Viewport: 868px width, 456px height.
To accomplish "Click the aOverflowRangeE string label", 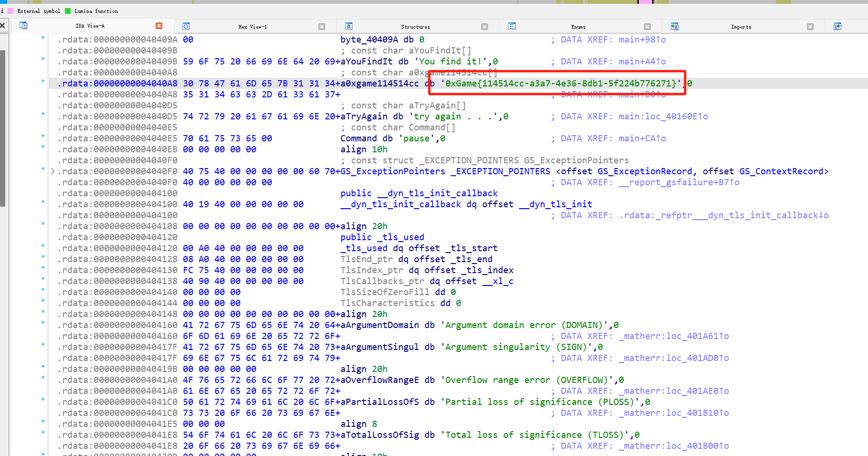I will [380, 380].
